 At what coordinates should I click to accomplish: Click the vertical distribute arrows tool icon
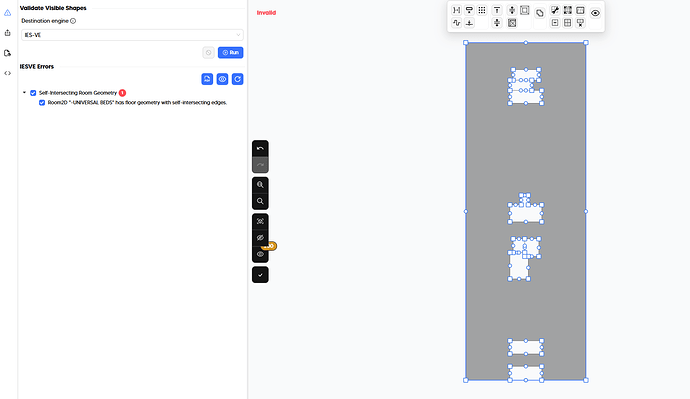tap(512, 10)
